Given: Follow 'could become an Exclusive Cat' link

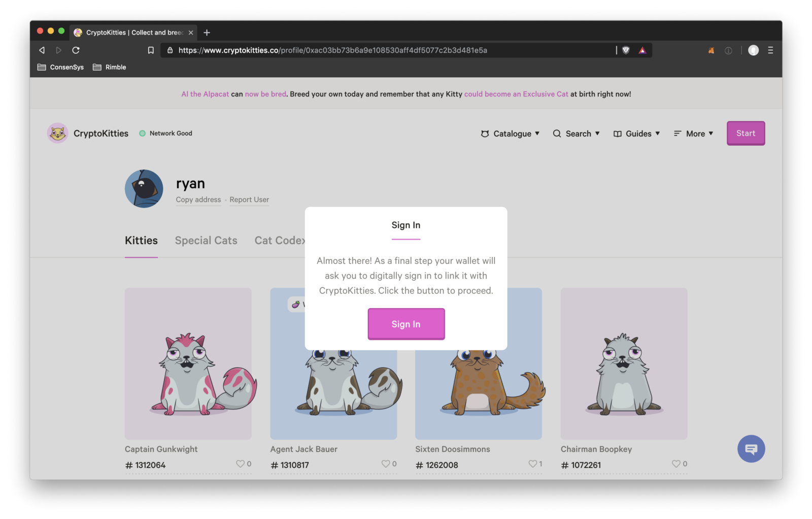Looking at the screenshot, I should tap(516, 94).
